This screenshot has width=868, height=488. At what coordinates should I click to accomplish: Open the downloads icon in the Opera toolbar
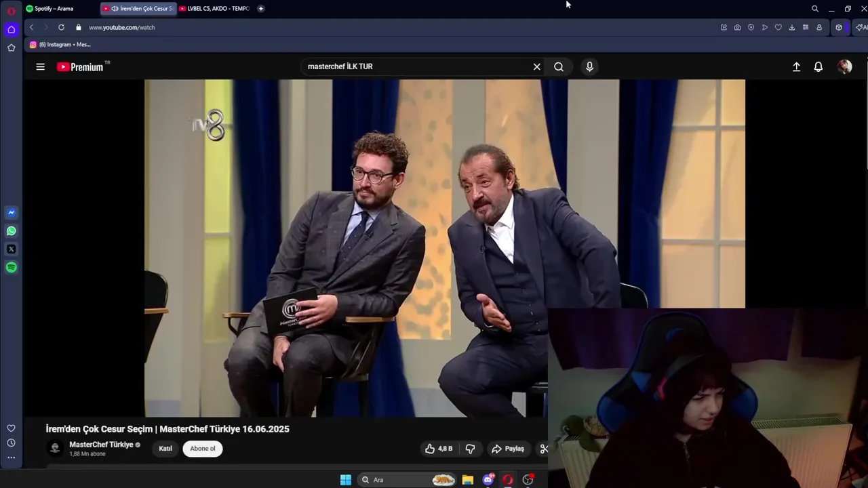click(791, 27)
